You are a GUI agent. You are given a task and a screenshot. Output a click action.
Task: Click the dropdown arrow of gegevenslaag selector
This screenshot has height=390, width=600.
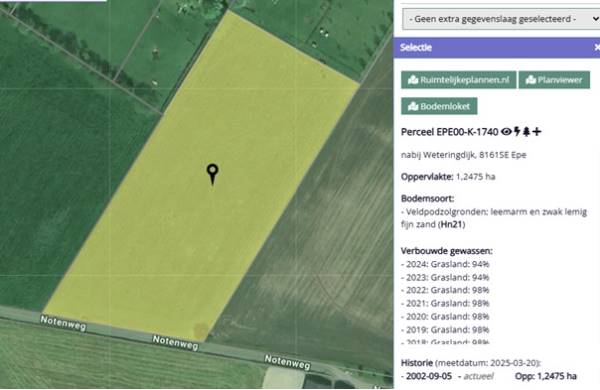point(595,19)
